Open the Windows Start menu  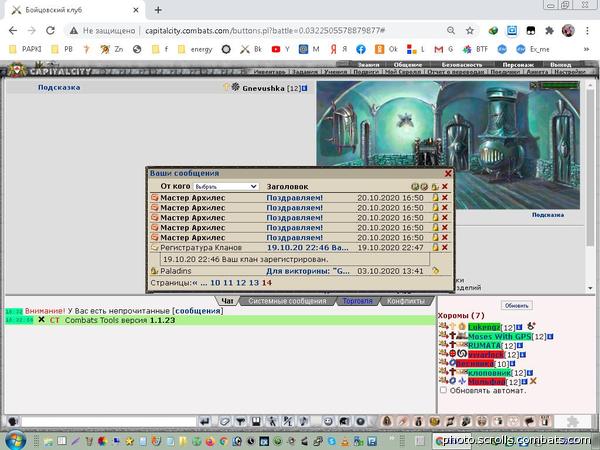15,440
